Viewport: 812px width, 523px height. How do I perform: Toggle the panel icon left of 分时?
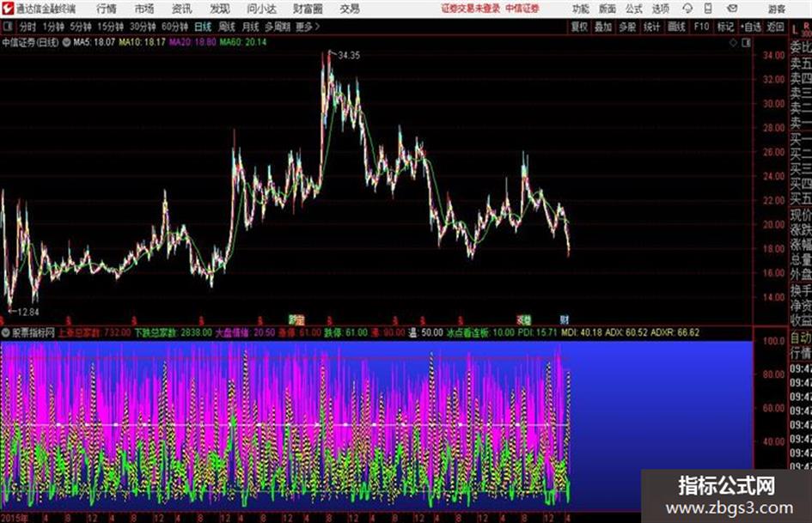(8, 26)
